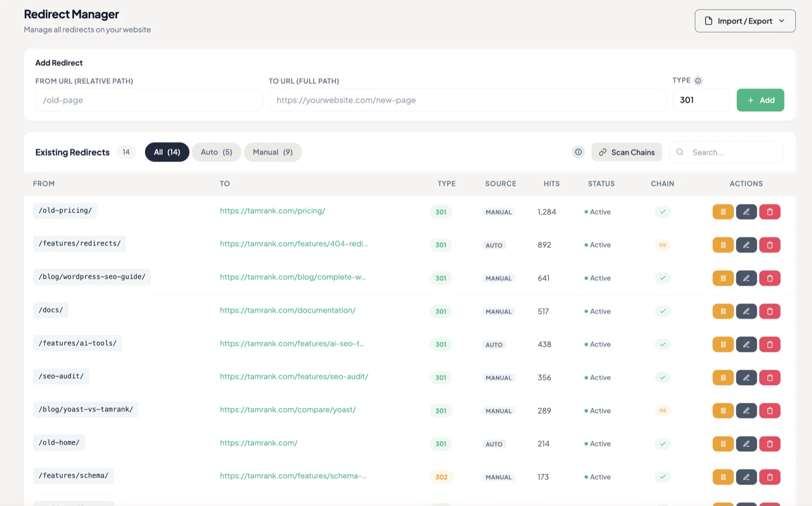This screenshot has width=812, height=506.
Task: Click the FROM column header
Action: click(x=44, y=184)
